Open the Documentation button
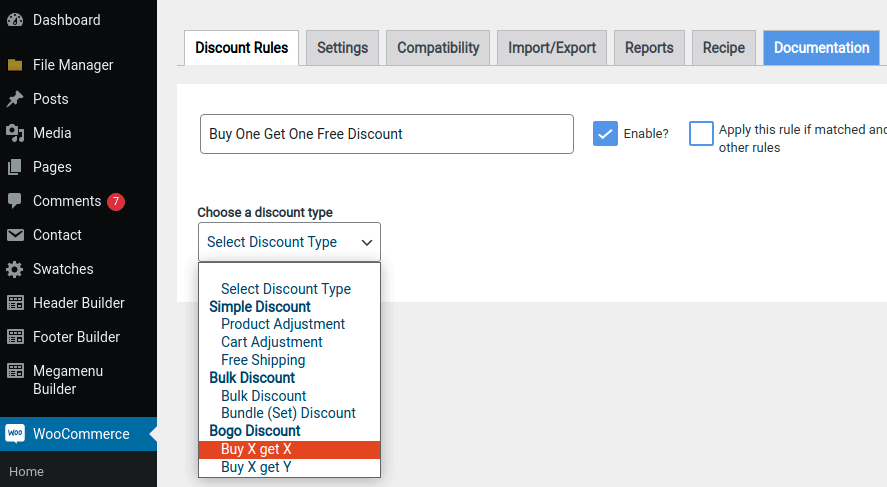The image size is (887, 487). click(821, 48)
